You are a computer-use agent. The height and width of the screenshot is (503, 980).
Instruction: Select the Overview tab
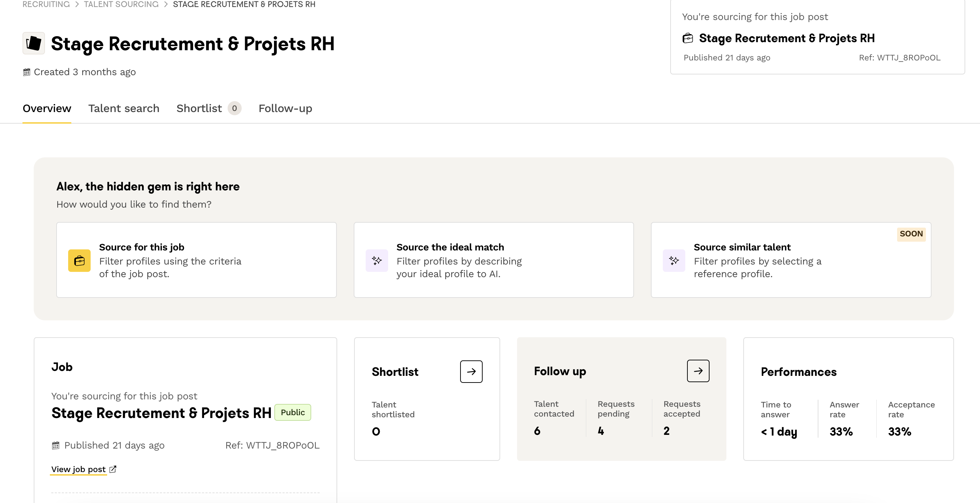47,109
